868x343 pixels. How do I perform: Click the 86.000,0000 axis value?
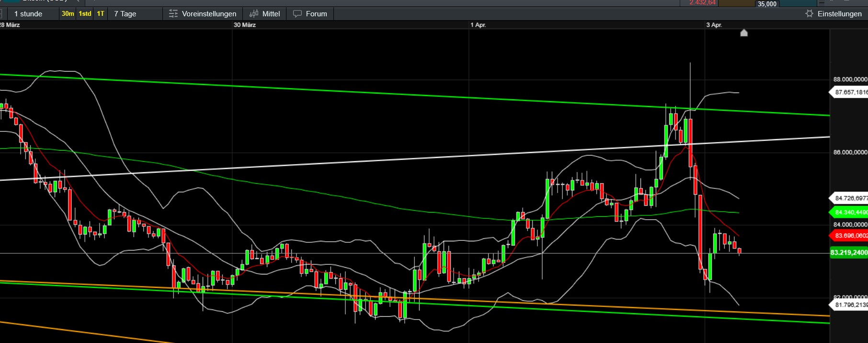850,153
